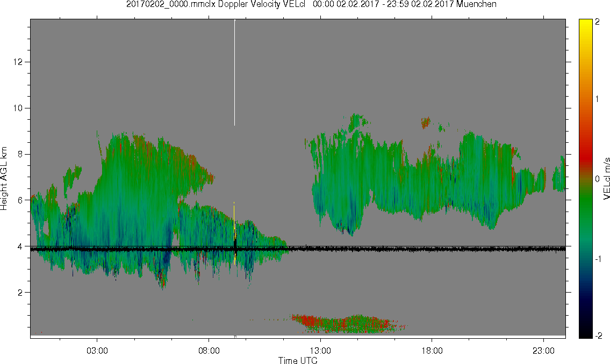Image resolution: width=610 pixels, height=364 pixels.
Task: Click the 'Time UTC' x-axis label
Action: (298, 360)
